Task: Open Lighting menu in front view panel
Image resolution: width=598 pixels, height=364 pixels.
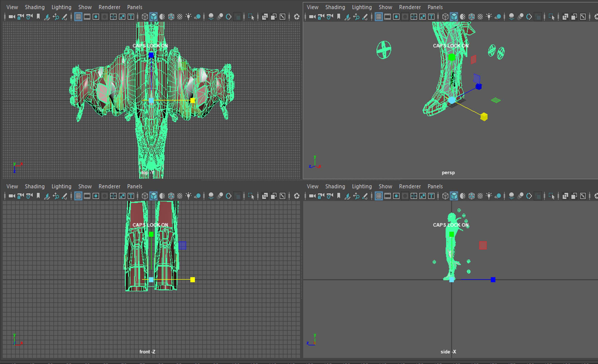Action: click(x=61, y=186)
